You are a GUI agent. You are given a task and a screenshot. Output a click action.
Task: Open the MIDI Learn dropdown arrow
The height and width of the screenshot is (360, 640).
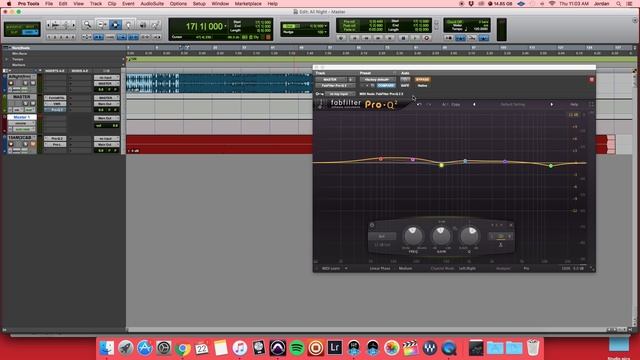point(346,269)
